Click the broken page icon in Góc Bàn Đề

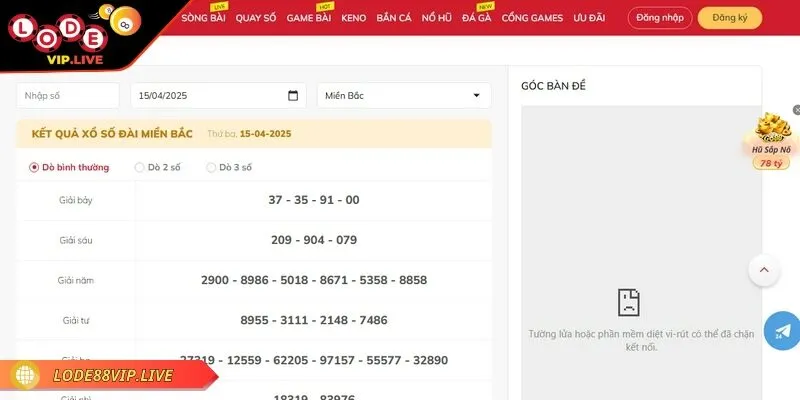(628, 302)
